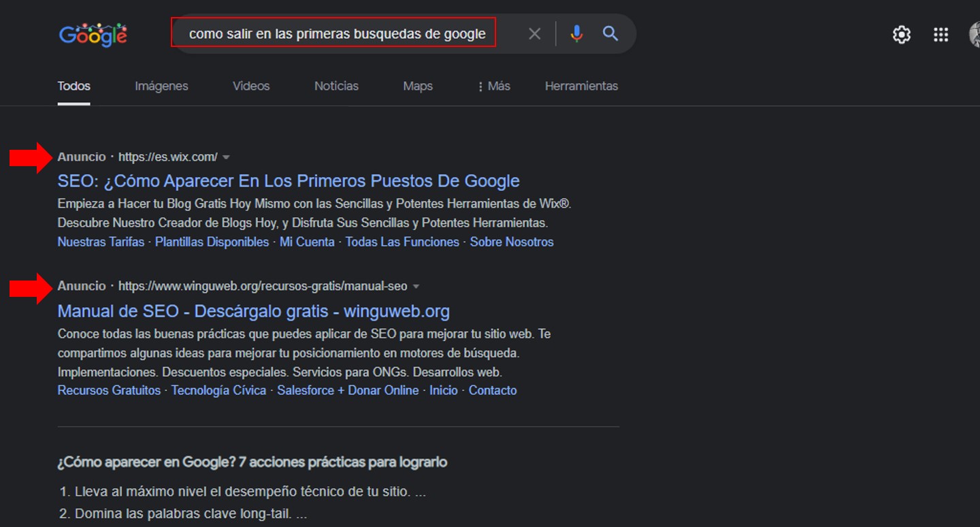The width and height of the screenshot is (980, 527).
Task: Open the Google apps grid icon
Action: 941,34
